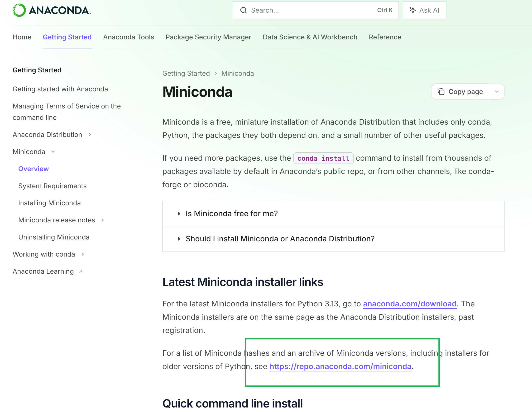Expand Anaconda Distribution sidebar chevron

(x=90, y=135)
